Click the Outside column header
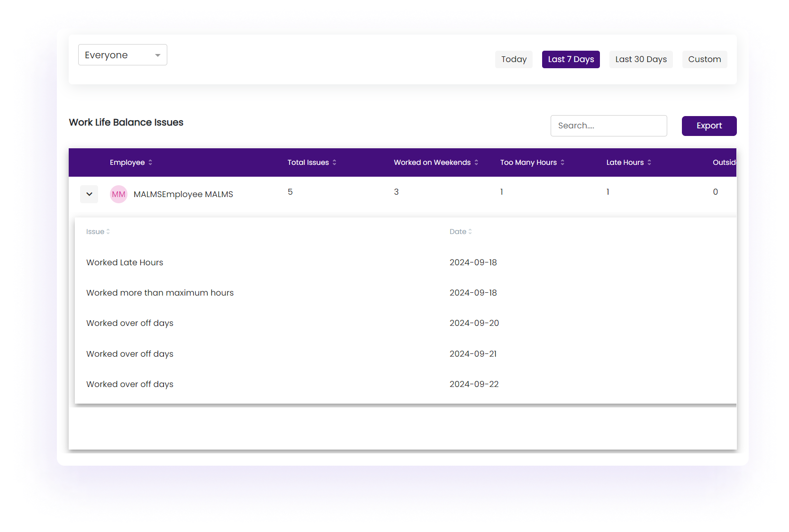The width and height of the screenshot is (789, 532). pyautogui.click(x=724, y=162)
